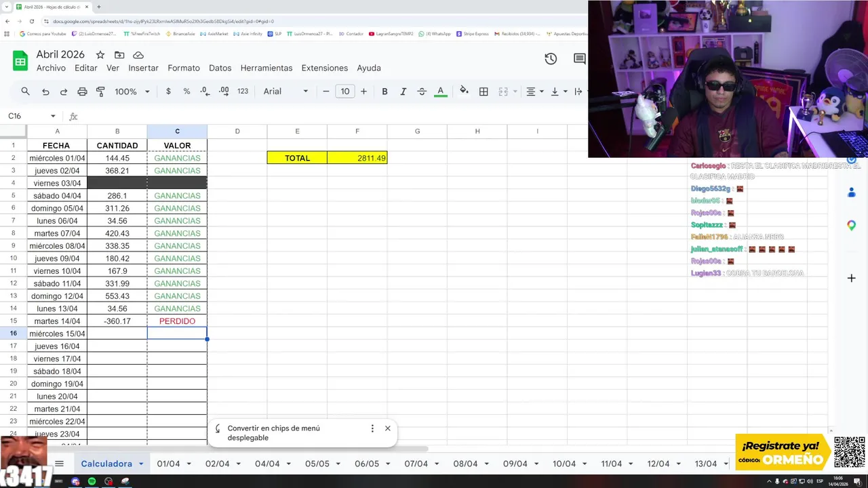
Task: Increase the font size
Action: 363,91
